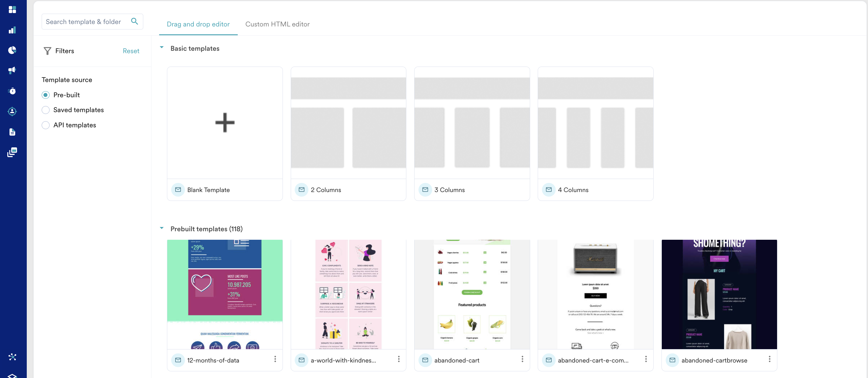Select the Pre-built template source
Image resolution: width=868 pixels, height=378 pixels.
click(46, 95)
